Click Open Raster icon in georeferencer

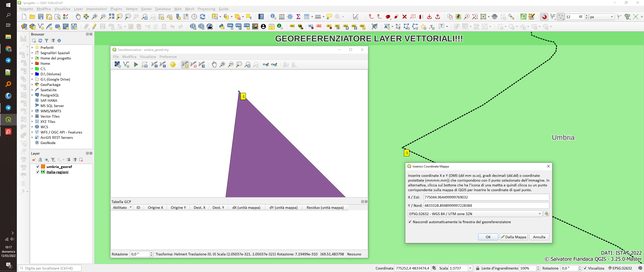click(x=117, y=65)
